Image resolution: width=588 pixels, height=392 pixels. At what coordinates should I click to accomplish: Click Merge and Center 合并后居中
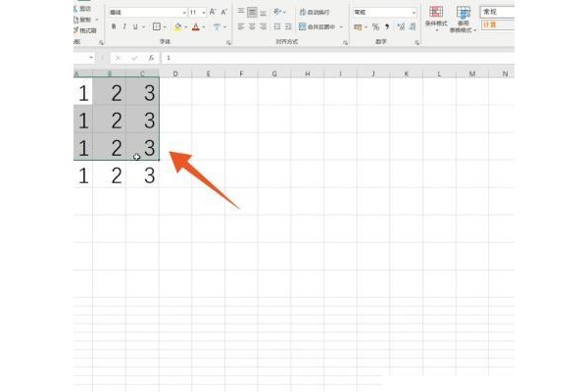(x=317, y=26)
